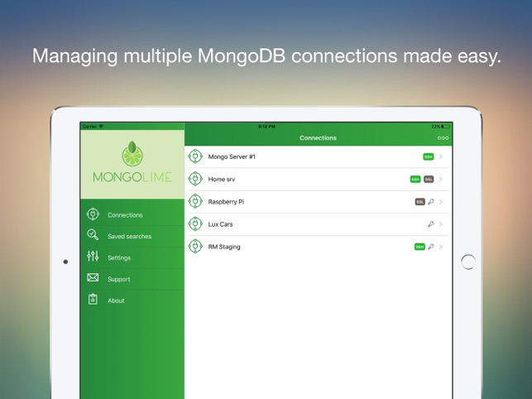Viewport: 532px width, 399px height.
Task: Click the key icon on Lux Cars
Action: [430, 224]
